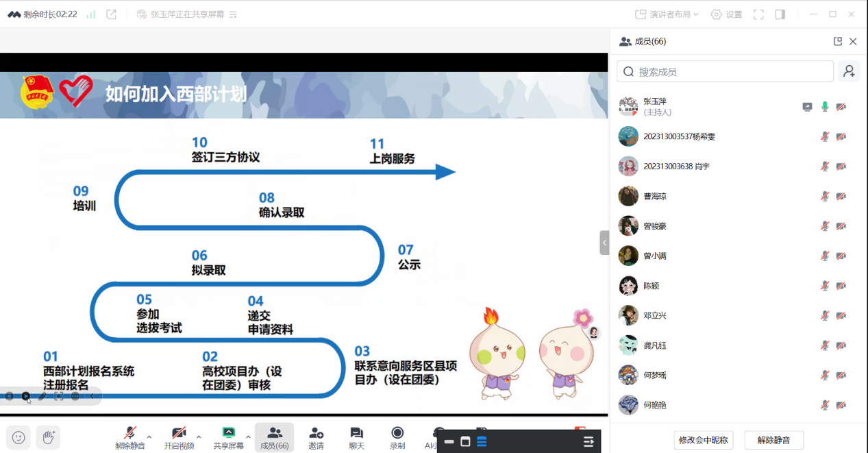Click 曹海琼's camera-off icon

click(x=841, y=196)
